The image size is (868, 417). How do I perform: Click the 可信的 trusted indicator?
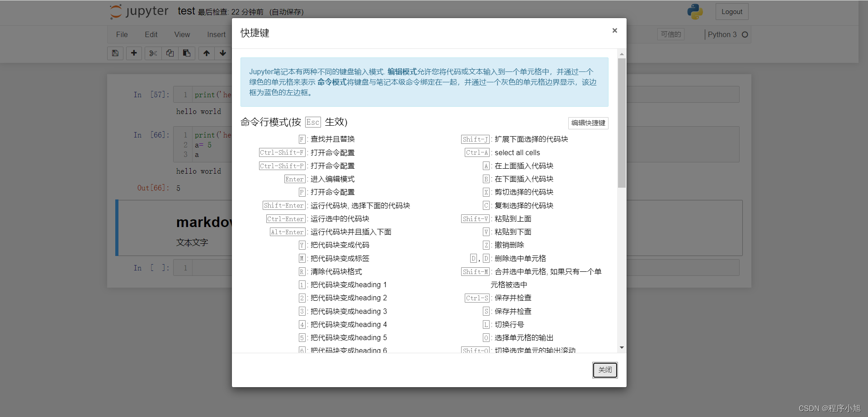[x=671, y=34]
